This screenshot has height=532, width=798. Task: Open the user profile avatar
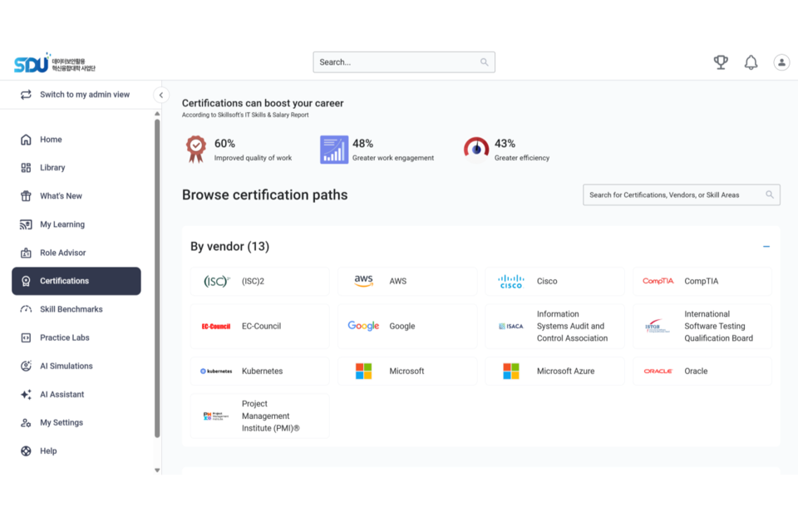tap(781, 62)
